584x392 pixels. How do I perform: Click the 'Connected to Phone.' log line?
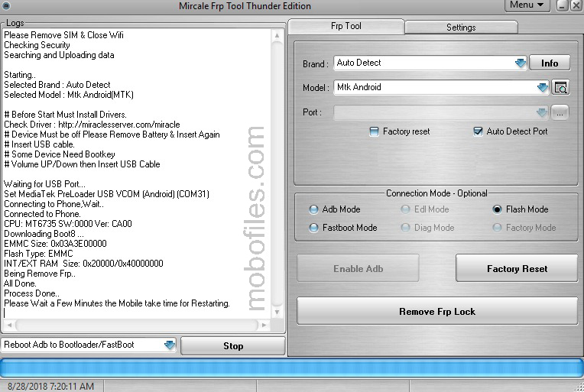(x=42, y=214)
